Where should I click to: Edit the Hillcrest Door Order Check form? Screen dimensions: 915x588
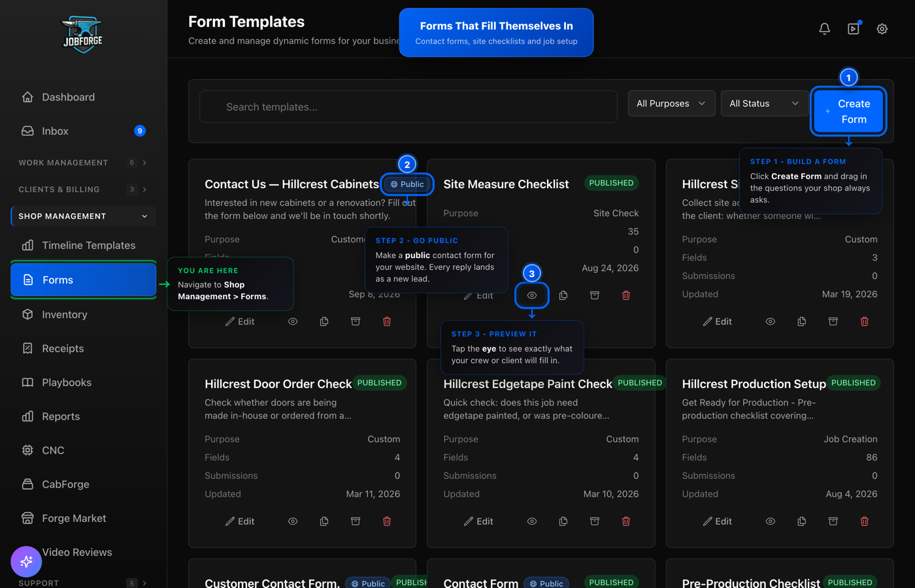(x=240, y=521)
